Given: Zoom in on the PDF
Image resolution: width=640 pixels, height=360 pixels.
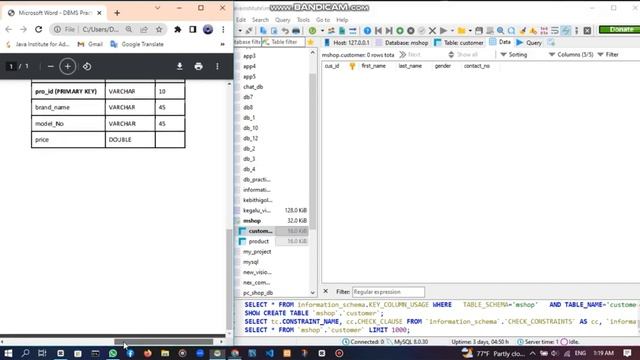Looking at the screenshot, I should [x=68, y=66].
